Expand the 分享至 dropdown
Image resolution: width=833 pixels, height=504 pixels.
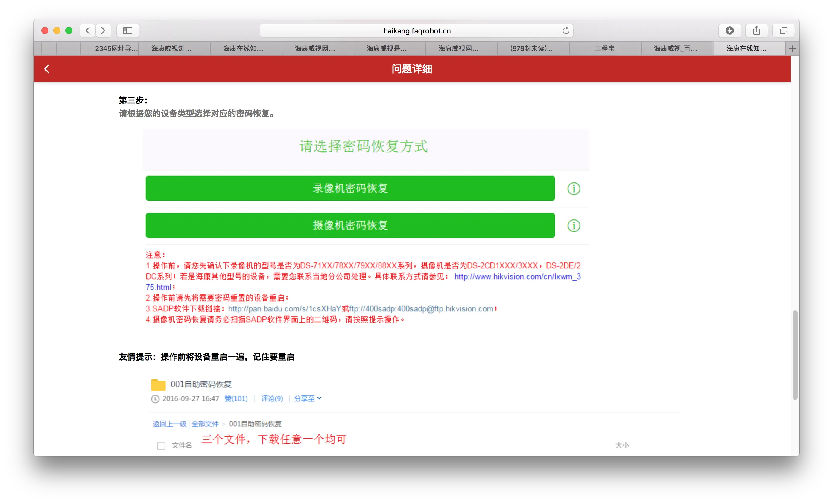[307, 398]
